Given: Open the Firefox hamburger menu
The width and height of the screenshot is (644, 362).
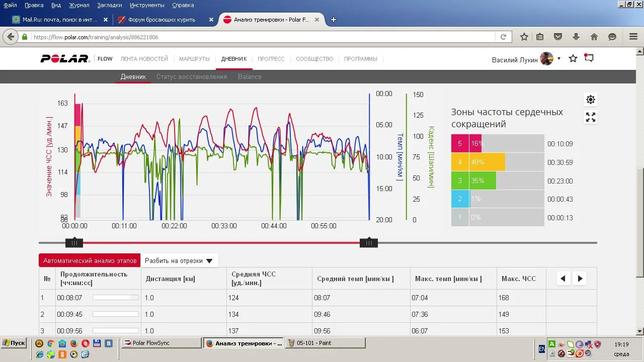Looking at the screenshot, I should coord(633,37).
